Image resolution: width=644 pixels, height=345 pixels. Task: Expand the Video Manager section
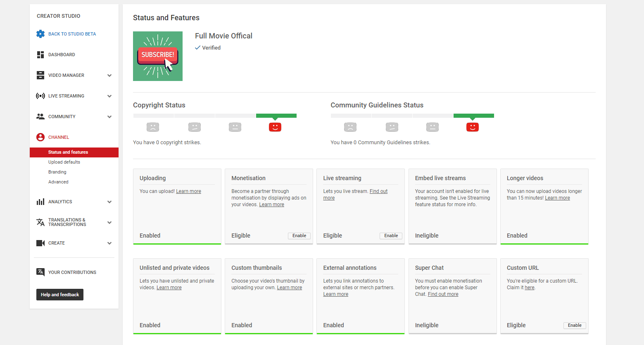coord(109,75)
